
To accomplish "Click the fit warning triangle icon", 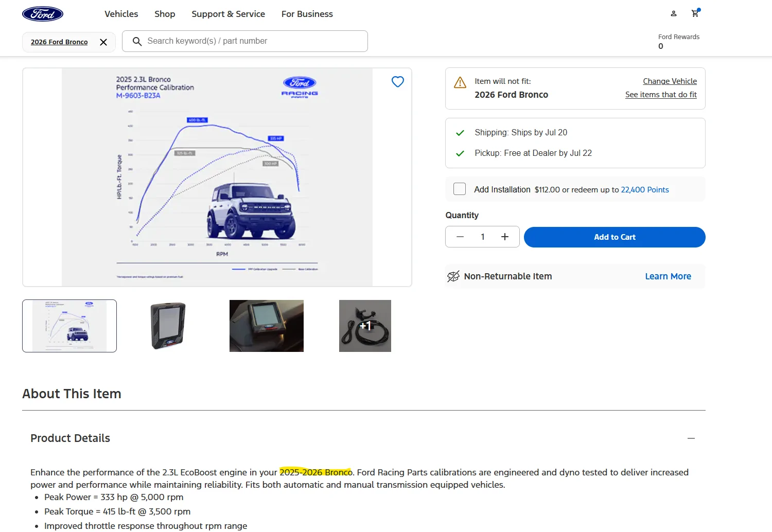I will (x=460, y=82).
